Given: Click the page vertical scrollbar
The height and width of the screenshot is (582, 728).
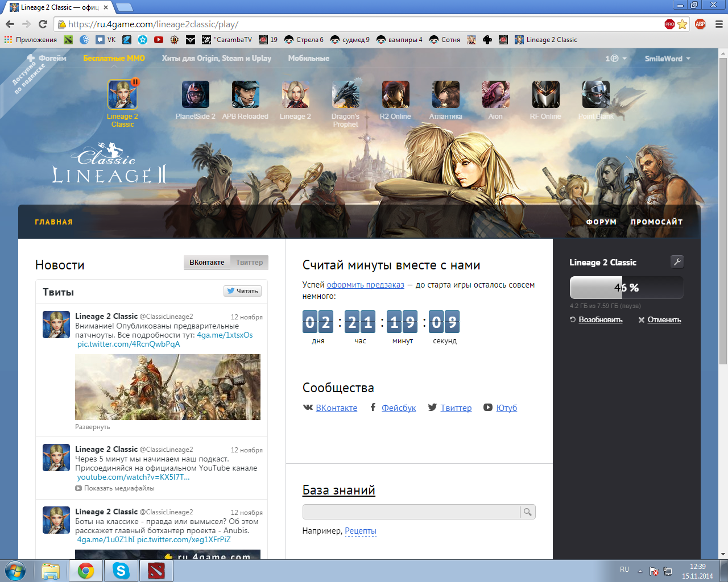Looking at the screenshot, I should pyautogui.click(x=723, y=210).
